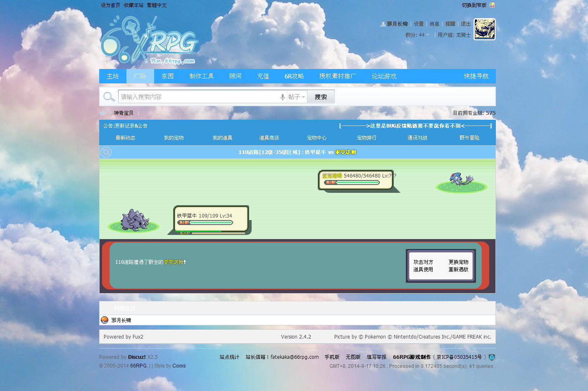Open the 帖子 search type dropdown
This screenshot has width=588, height=391.
tap(297, 97)
